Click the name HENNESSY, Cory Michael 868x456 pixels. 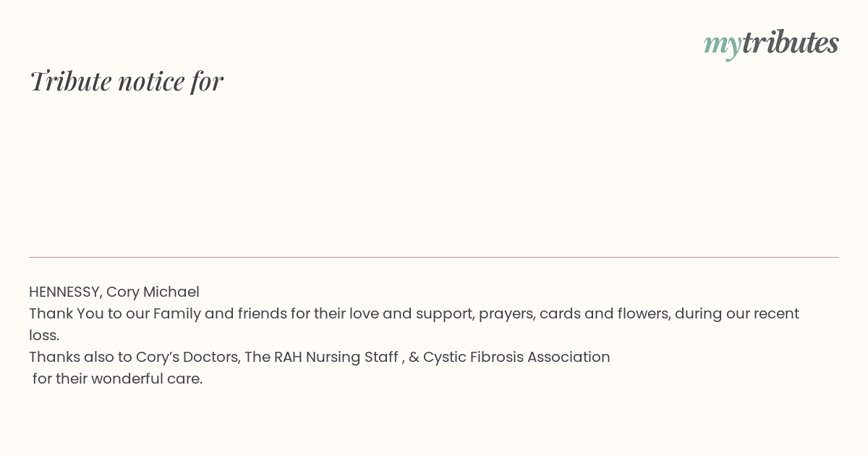[x=114, y=292]
